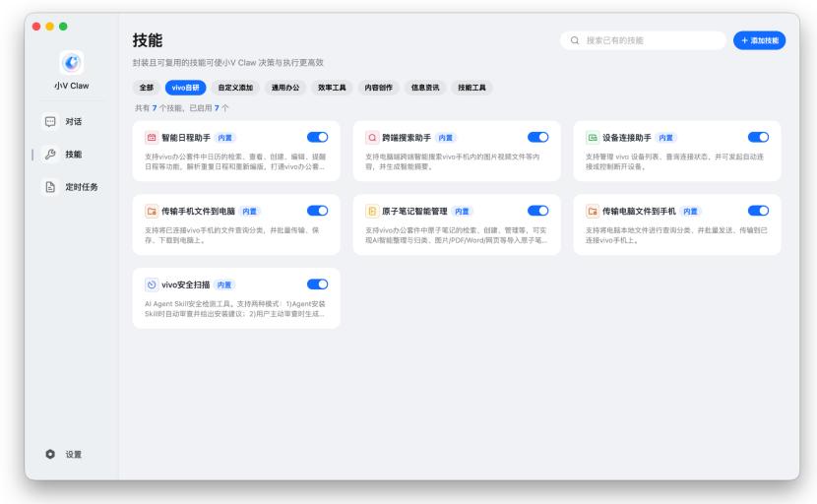Open the 原子笔记智能管理 skill title
Screen dimensions: 817x504
(414, 211)
